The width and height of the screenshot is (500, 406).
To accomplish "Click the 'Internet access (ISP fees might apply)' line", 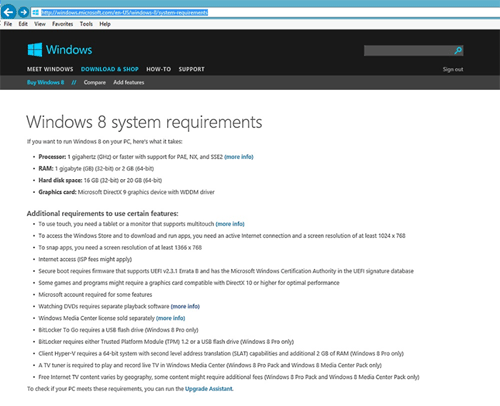I will (85, 259).
